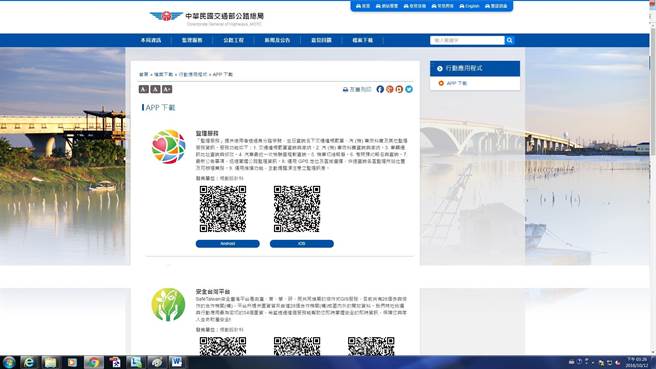The width and height of the screenshot is (656, 369).
Task: Select the larger font size A+ icon
Action: point(167,89)
